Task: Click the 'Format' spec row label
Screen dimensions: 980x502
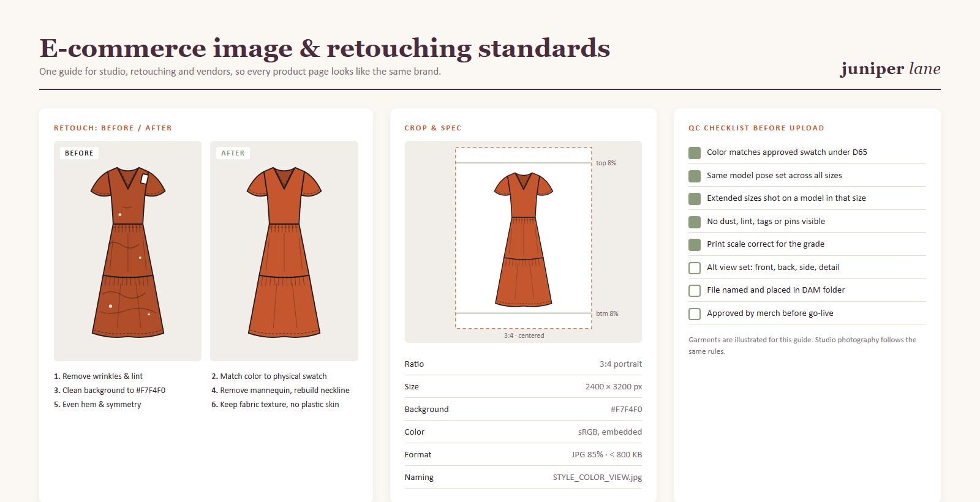Action: tap(418, 455)
